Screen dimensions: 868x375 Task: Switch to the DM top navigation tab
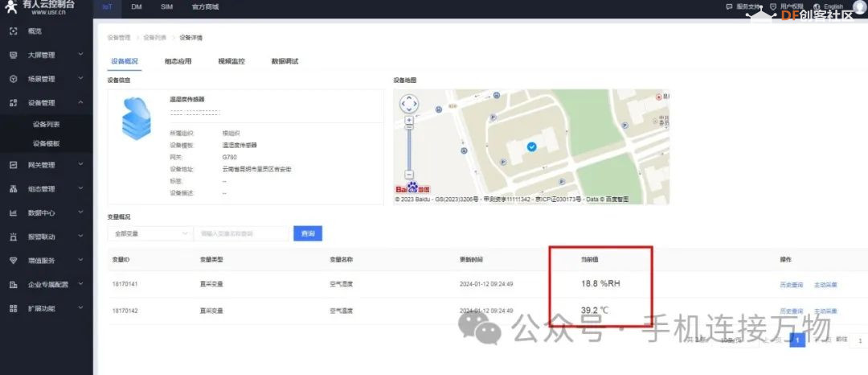pos(136,6)
